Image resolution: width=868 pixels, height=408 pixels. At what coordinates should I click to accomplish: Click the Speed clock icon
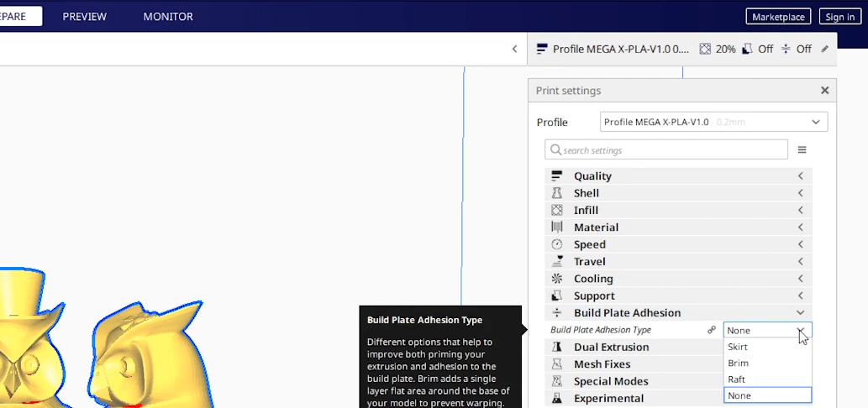[x=557, y=244]
